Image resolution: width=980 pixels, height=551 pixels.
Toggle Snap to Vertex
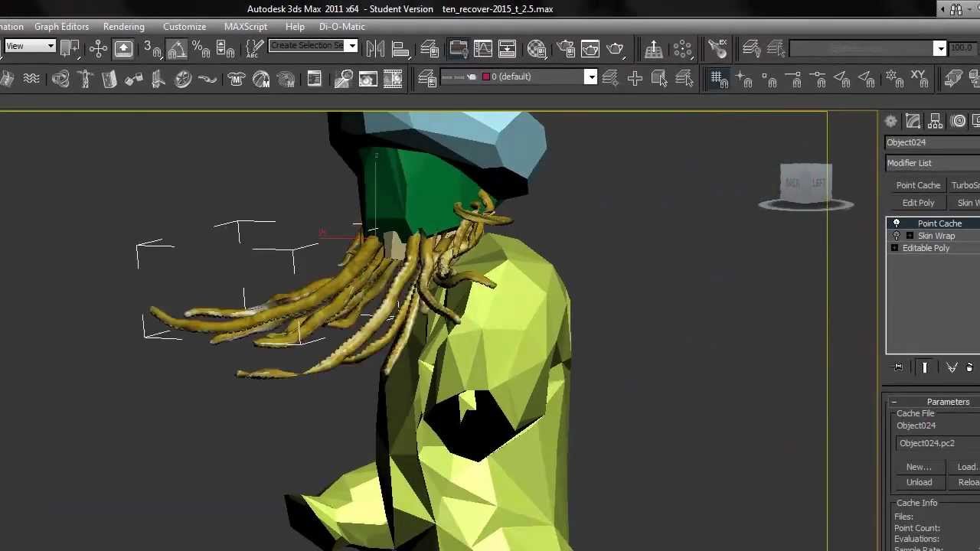(x=769, y=78)
